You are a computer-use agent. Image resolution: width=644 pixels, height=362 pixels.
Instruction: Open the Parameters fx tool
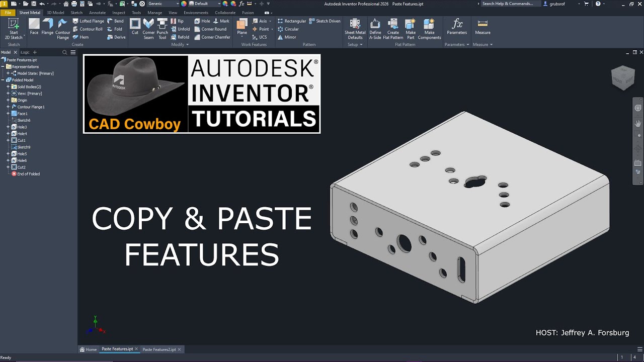[x=457, y=27]
